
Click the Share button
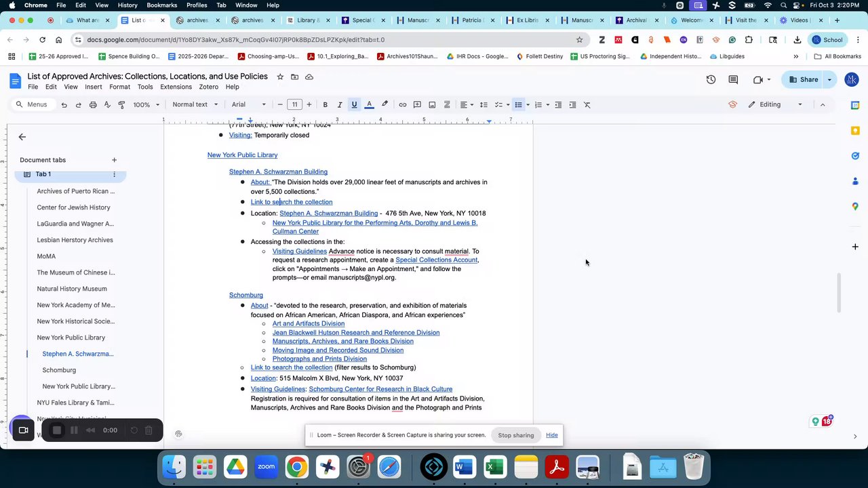tap(804, 80)
